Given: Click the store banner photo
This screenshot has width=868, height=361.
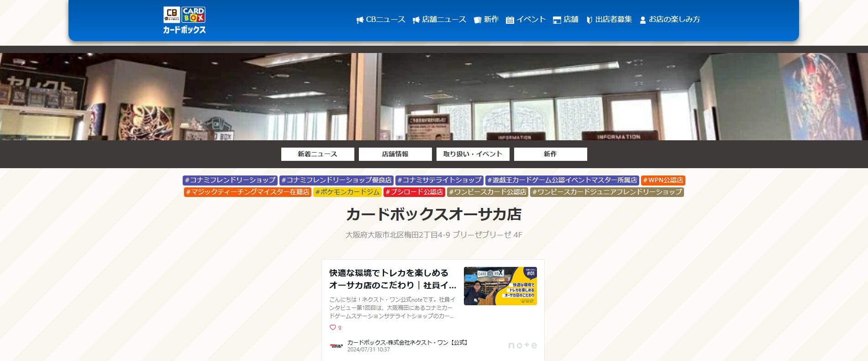Looking at the screenshot, I should coord(434,96).
